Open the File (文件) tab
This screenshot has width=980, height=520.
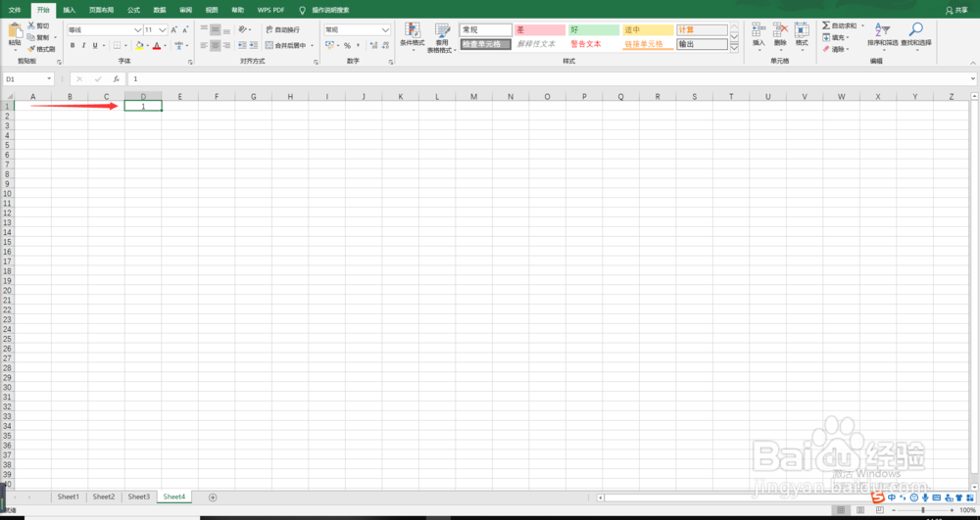point(15,10)
